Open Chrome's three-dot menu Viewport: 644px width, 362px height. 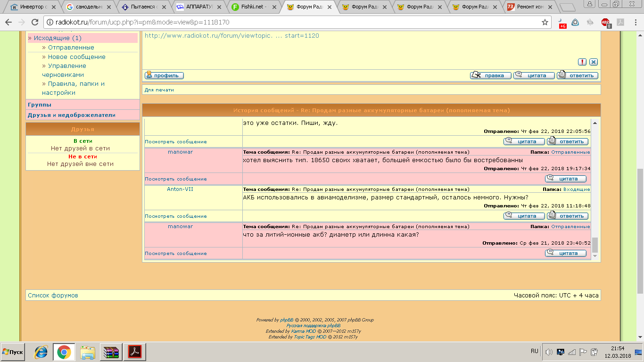[x=636, y=22]
